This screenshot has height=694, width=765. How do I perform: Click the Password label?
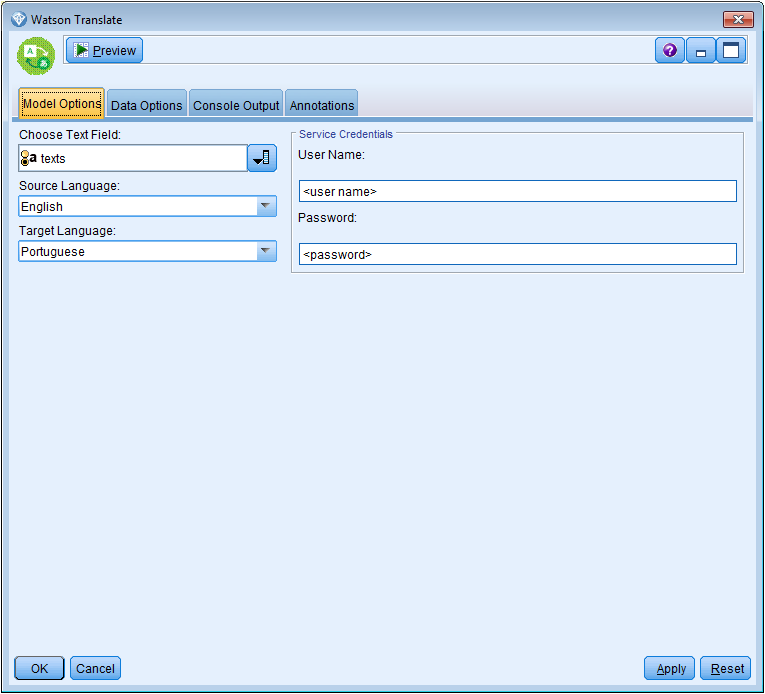(327, 218)
